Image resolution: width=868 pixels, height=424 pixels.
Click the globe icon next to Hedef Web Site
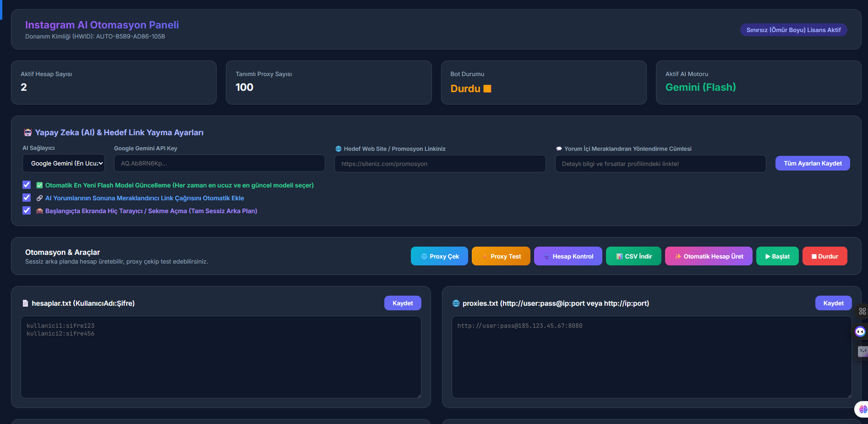(x=338, y=149)
